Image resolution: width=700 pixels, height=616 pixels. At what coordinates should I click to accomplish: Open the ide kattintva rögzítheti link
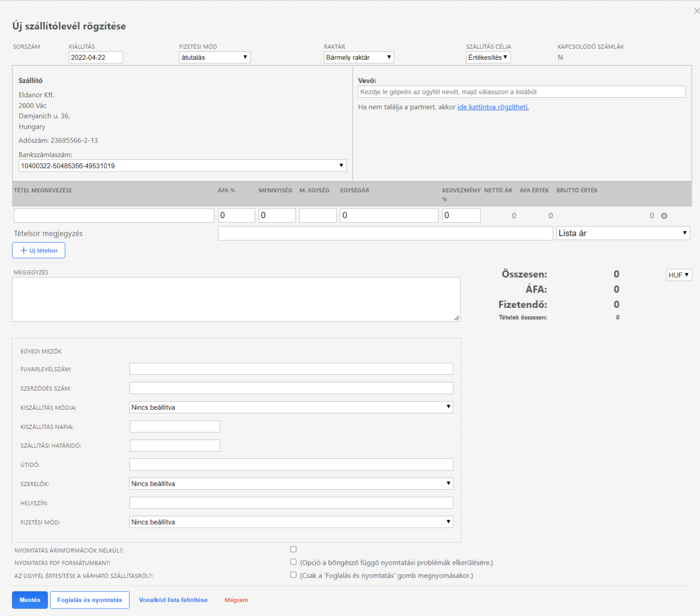(x=493, y=107)
